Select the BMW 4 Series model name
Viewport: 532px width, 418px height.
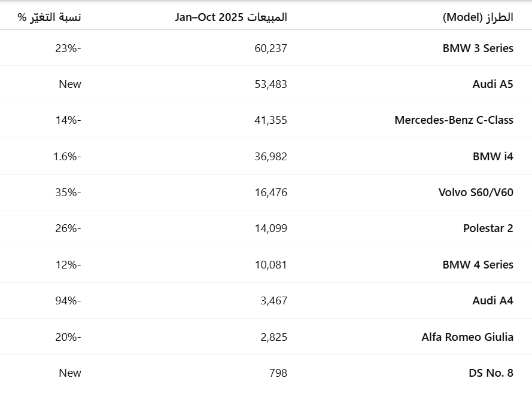coord(478,265)
